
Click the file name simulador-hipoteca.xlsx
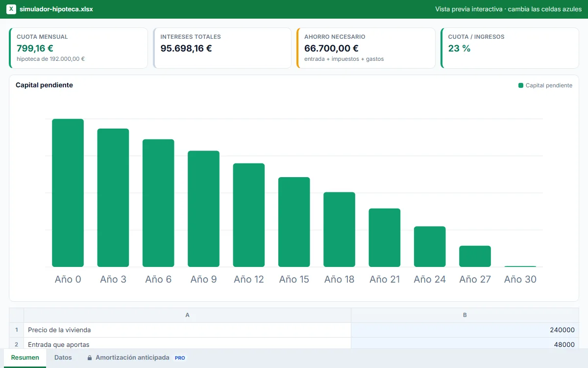(x=56, y=9)
